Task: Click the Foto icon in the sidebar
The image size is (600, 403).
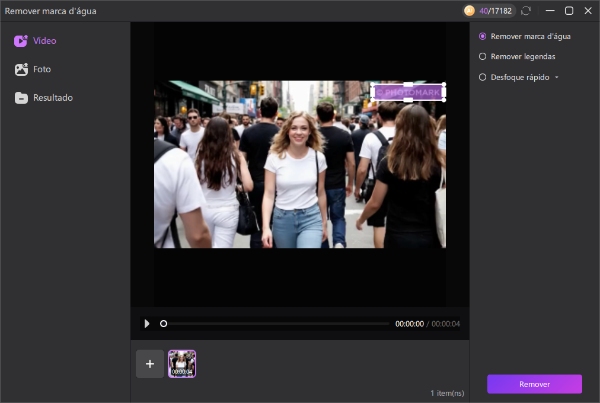Action: [21, 69]
